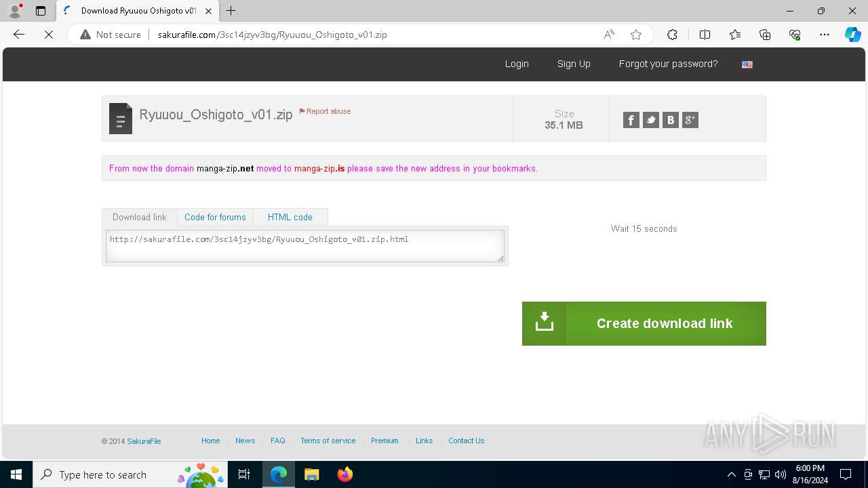Image resolution: width=868 pixels, height=488 pixels.
Task: Click Forgot your password link
Action: tap(668, 64)
